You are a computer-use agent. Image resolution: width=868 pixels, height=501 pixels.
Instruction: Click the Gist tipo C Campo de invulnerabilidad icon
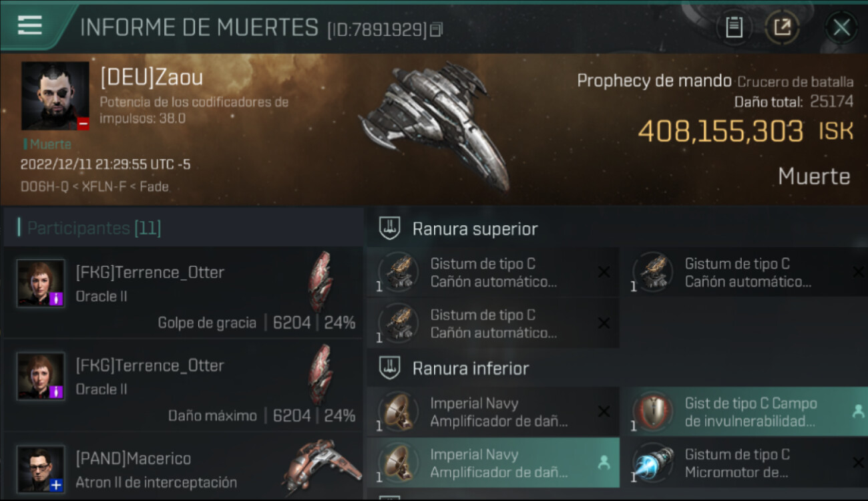click(x=653, y=412)
